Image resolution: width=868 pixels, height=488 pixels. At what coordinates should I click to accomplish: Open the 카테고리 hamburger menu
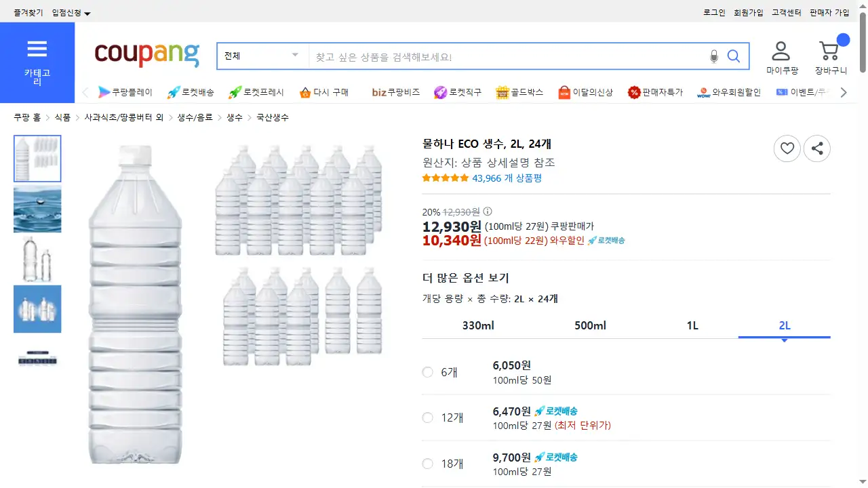[x=37, y=62]
